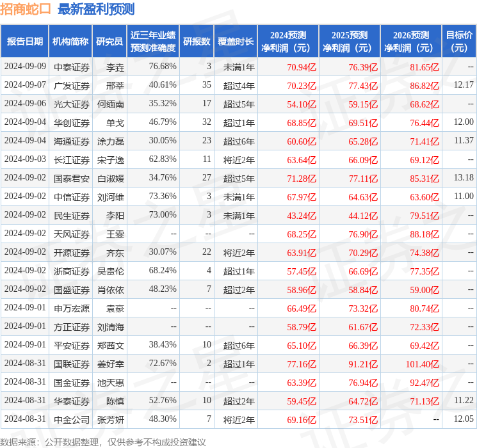
Task: Select the 中金公司 institution cell
Action: pos(72,420)
